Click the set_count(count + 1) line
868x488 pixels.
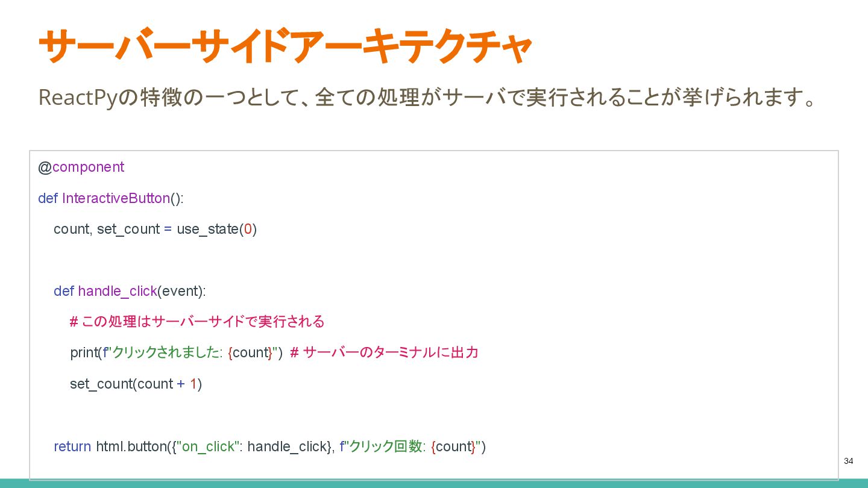pyautogui.click(x=136, y=384)
